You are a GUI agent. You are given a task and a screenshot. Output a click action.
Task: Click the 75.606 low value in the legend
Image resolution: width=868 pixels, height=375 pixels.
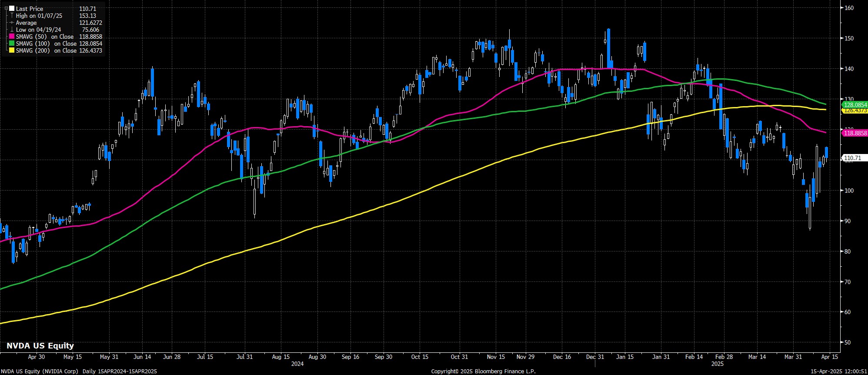(x=90, y=30)
